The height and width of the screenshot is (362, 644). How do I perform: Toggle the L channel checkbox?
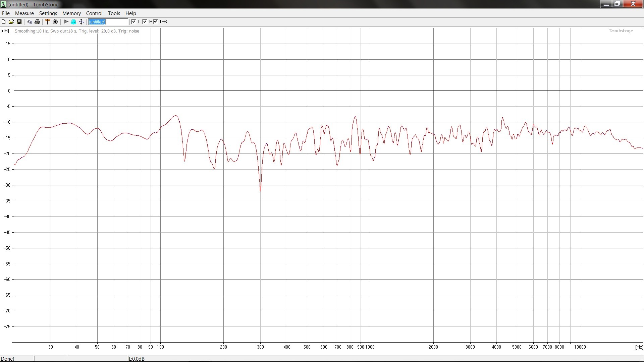click(x=133, y=21)
